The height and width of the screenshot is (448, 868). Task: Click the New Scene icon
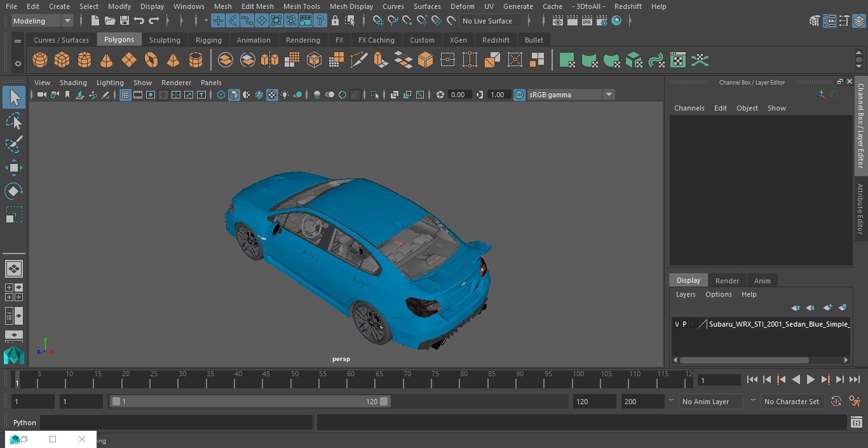(x=95, y=21)
